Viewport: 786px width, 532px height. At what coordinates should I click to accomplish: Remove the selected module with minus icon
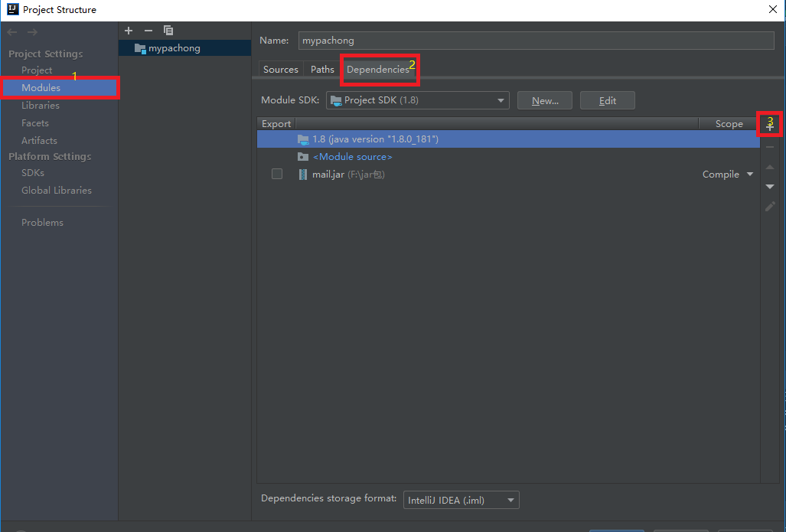click(148, 31)
